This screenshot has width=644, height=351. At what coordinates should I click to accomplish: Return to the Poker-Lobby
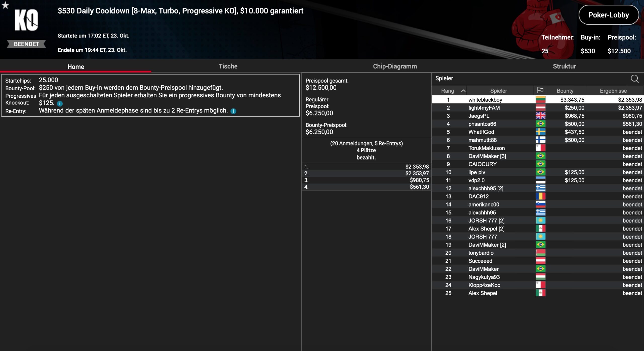(608, 15)
